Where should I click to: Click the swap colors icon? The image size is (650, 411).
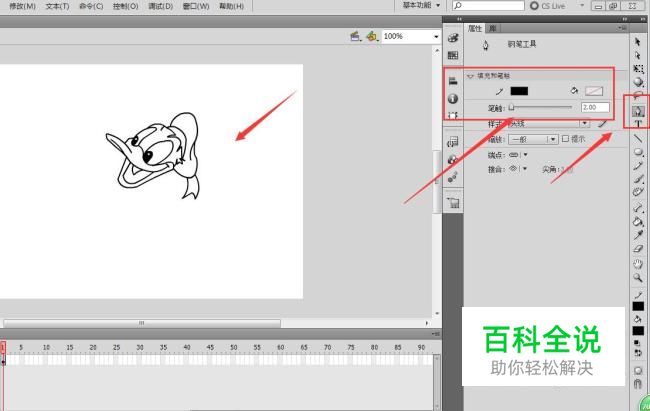pos(638,353)
